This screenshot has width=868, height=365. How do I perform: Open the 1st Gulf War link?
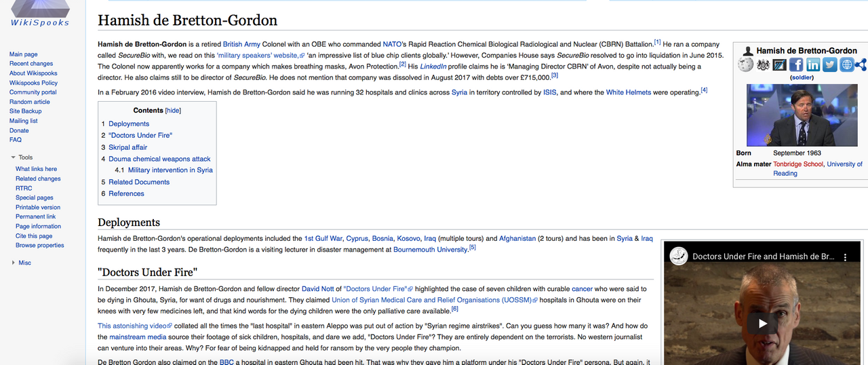point(323,238)
